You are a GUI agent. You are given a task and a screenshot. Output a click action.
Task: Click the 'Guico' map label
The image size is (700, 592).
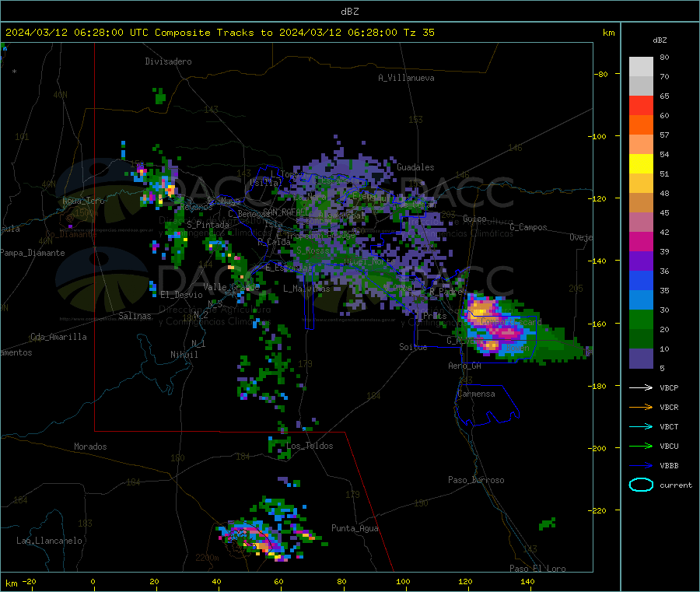point(474,219)
